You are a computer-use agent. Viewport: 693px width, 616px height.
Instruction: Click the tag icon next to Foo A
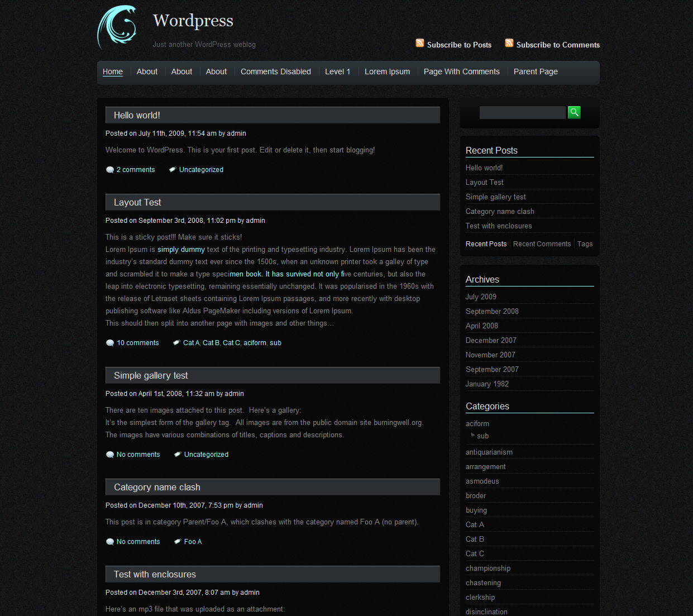(x=177, y=541)
